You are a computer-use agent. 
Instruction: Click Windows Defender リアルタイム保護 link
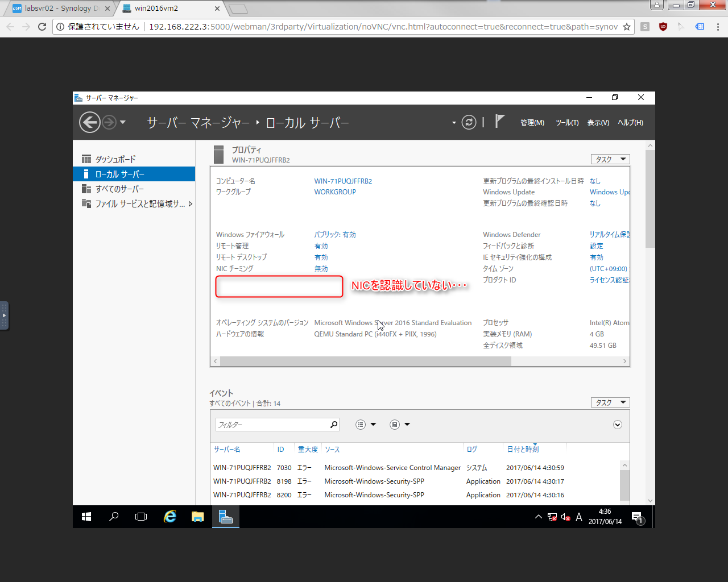[610, 234]
